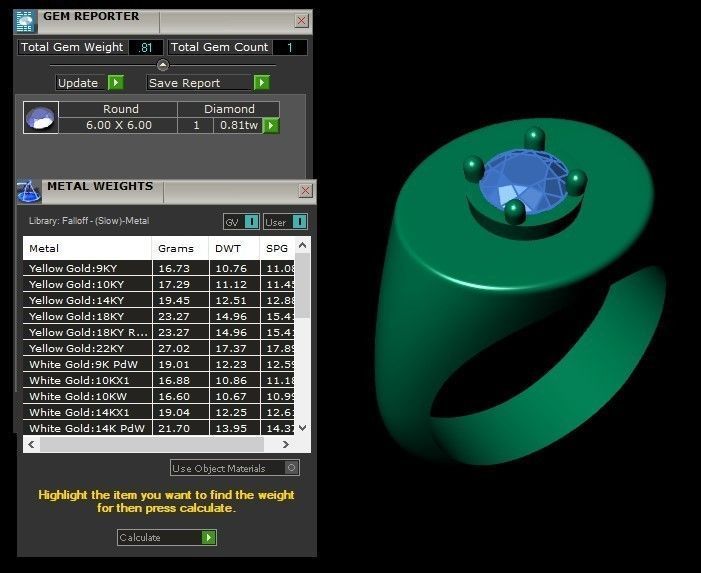This screenshot has height=573, width=701.
Task: Click the Library: Falloff - (Slow)-Metal label
Action: tap(89, 221)
